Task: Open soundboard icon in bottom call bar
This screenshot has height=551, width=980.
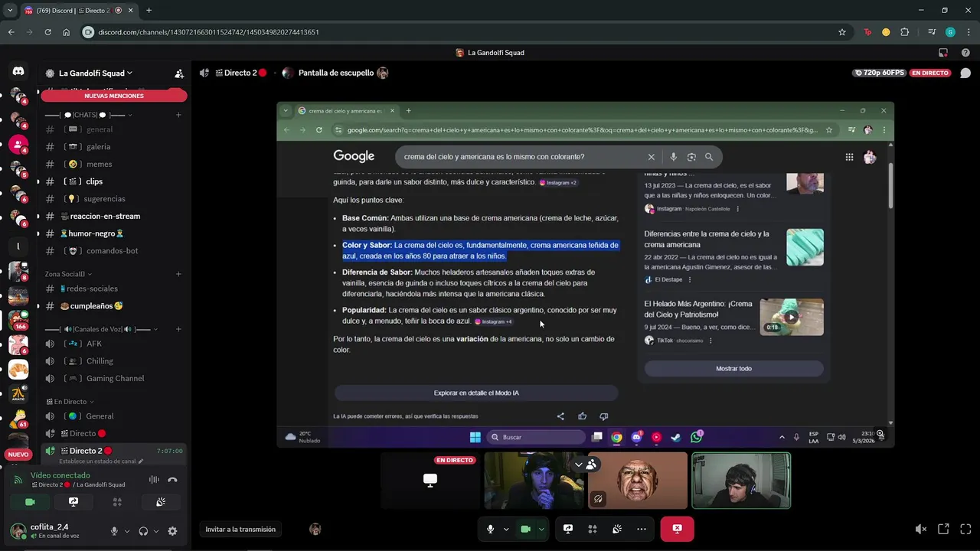Action: point(617,529)
